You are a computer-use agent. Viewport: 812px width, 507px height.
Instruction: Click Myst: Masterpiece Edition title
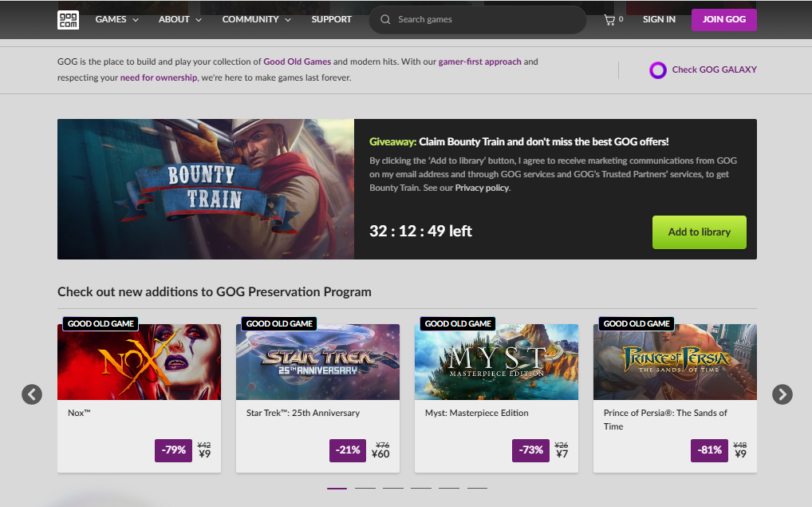[477, 413]
